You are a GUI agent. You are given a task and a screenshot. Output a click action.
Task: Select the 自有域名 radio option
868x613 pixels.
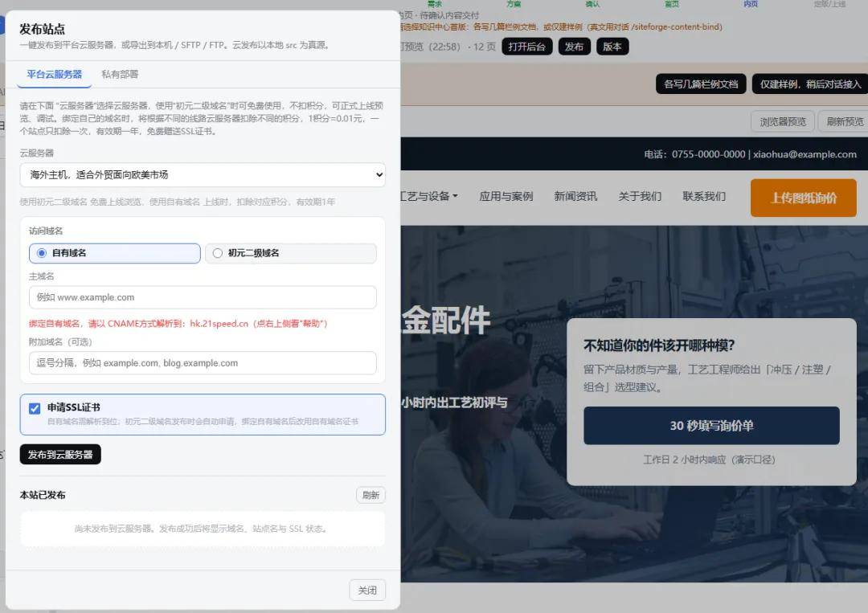pos(115,253)
